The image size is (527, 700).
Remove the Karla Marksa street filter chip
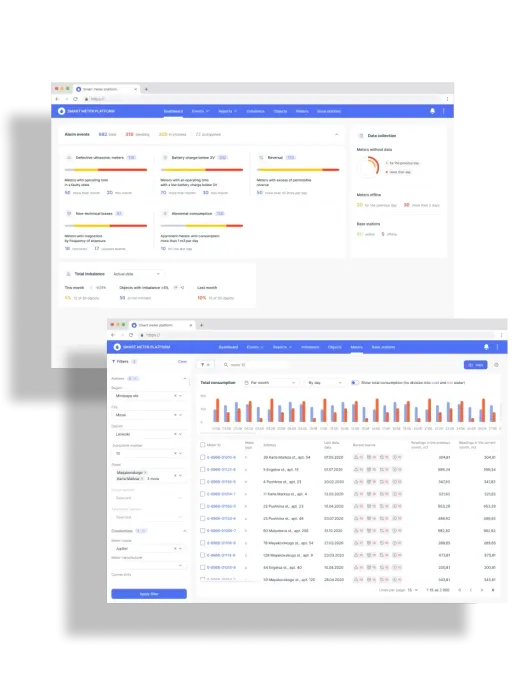point(142,479)
